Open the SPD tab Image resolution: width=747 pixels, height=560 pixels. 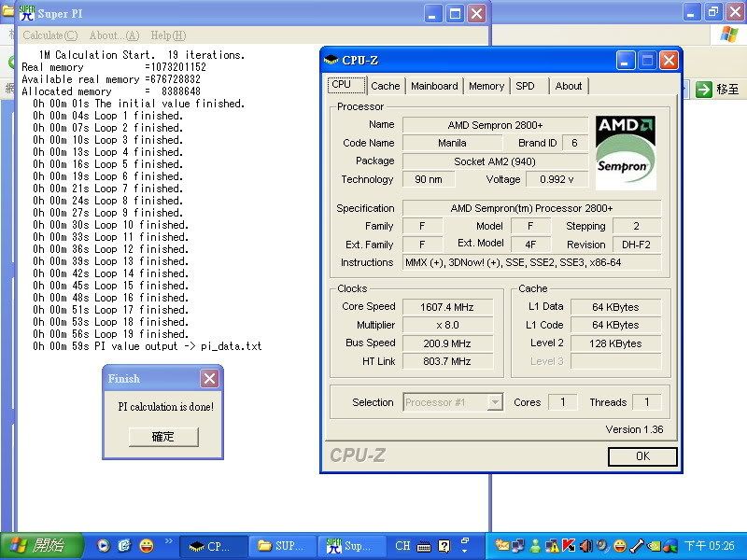click(525, 86)
